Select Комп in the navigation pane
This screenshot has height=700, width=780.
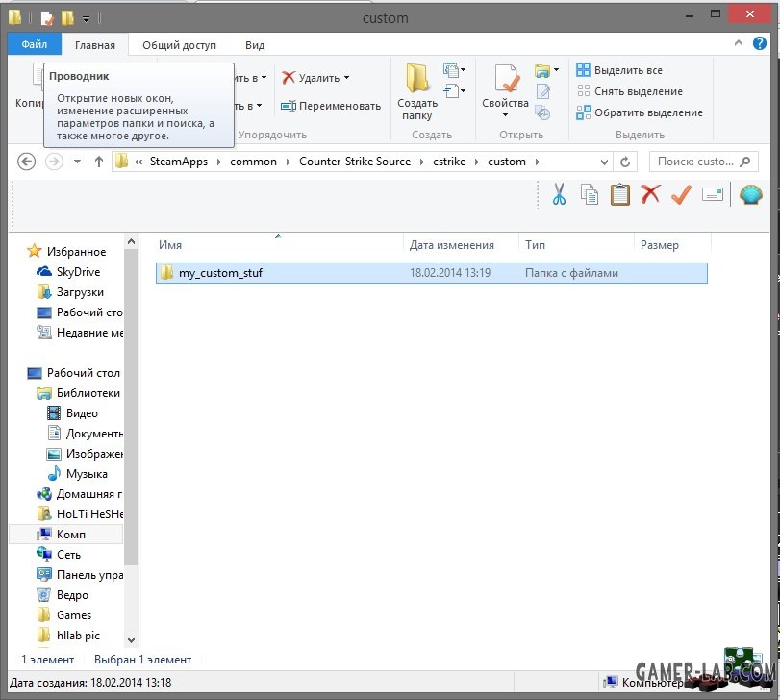pos(66,535)
